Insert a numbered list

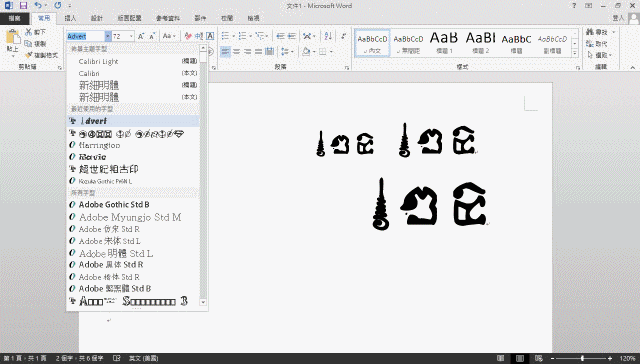(x=242, y=36)
